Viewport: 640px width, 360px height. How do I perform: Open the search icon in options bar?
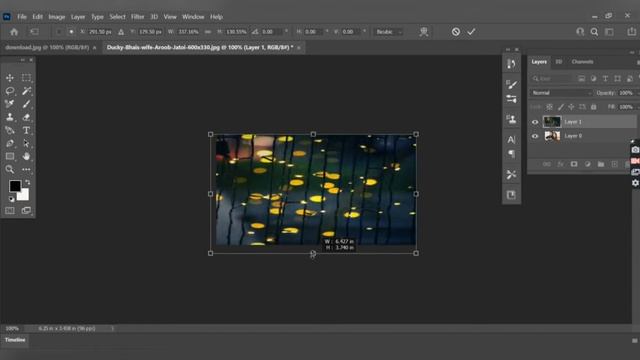point(594,32)
